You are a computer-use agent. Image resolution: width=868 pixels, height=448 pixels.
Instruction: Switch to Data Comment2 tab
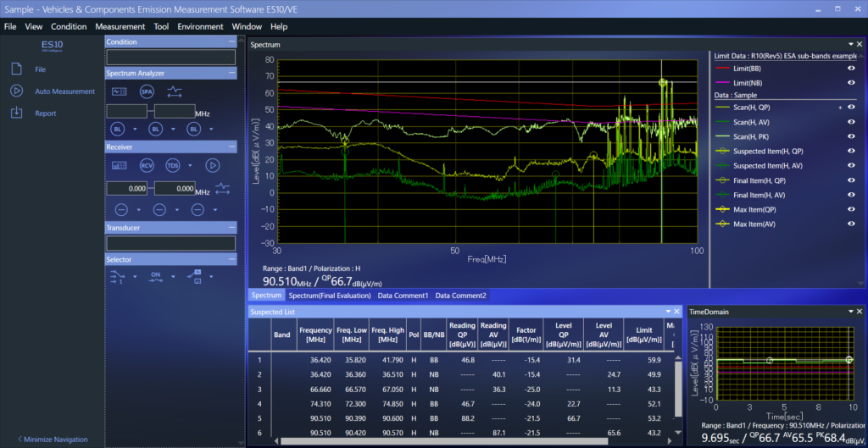[x=460, y=296]
